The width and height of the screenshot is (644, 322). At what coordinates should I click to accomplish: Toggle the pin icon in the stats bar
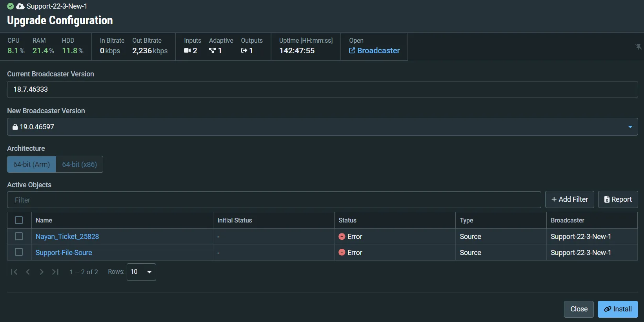coord(639,47)
